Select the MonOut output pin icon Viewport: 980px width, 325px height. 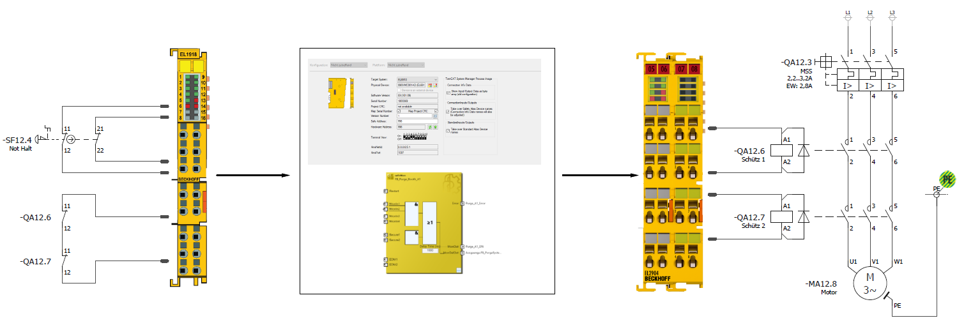coord(462,246)
